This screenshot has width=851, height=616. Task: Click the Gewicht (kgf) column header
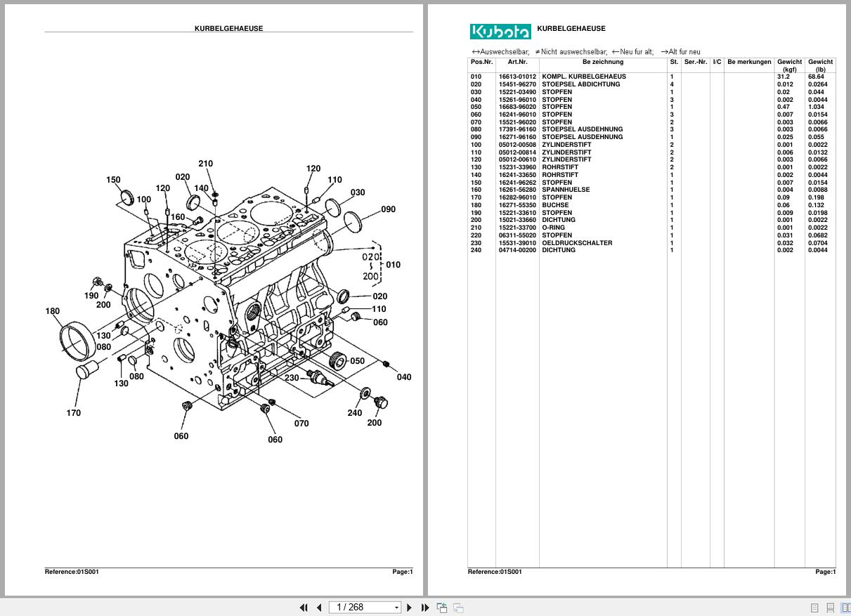point(789,65)
